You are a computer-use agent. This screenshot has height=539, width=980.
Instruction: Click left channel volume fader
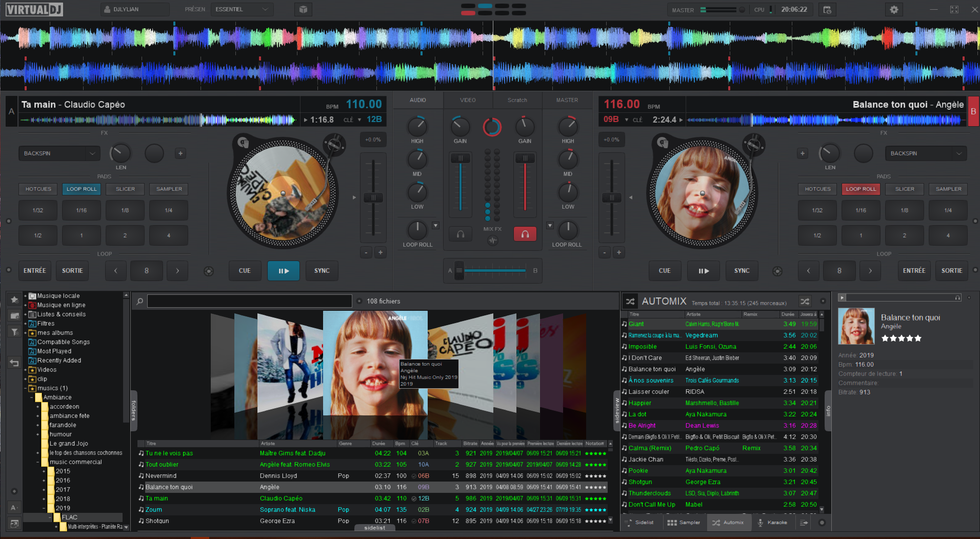461,158
